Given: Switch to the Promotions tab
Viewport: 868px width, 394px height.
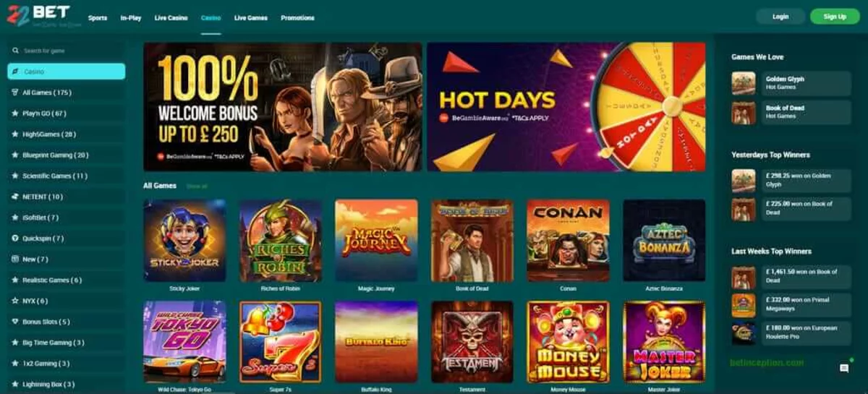Looking at the screenshot, I should (x=297, y=17).
